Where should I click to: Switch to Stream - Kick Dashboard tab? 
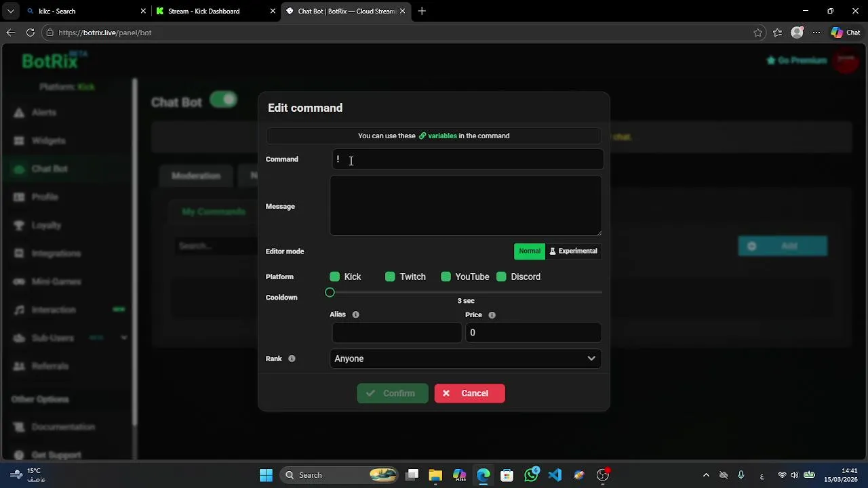216,11
